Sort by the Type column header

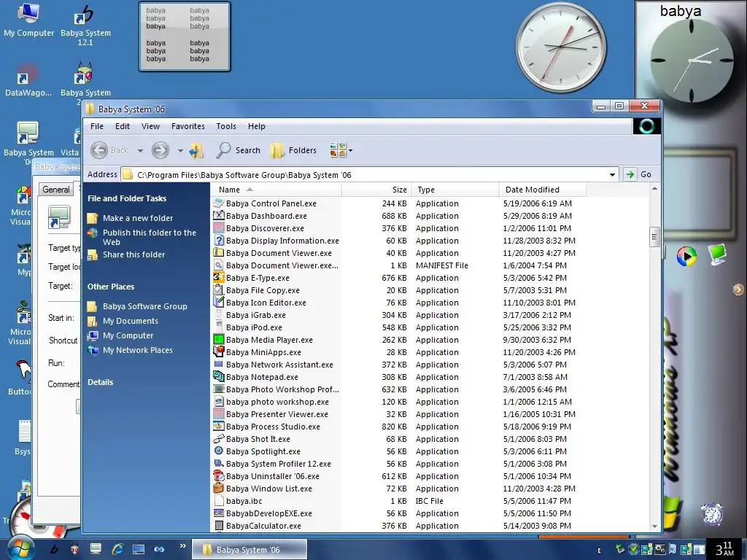click(x=455, y=190)
